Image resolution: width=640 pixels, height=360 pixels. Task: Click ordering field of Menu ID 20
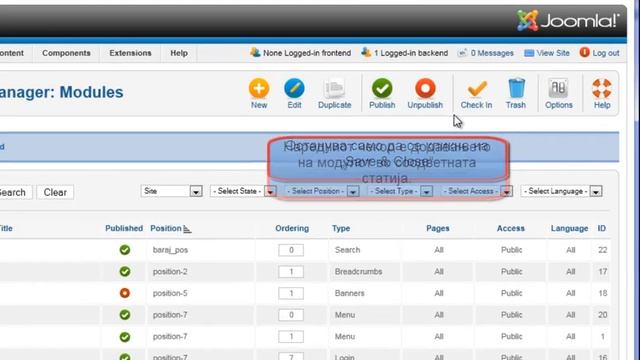click(x=291, y=315)
